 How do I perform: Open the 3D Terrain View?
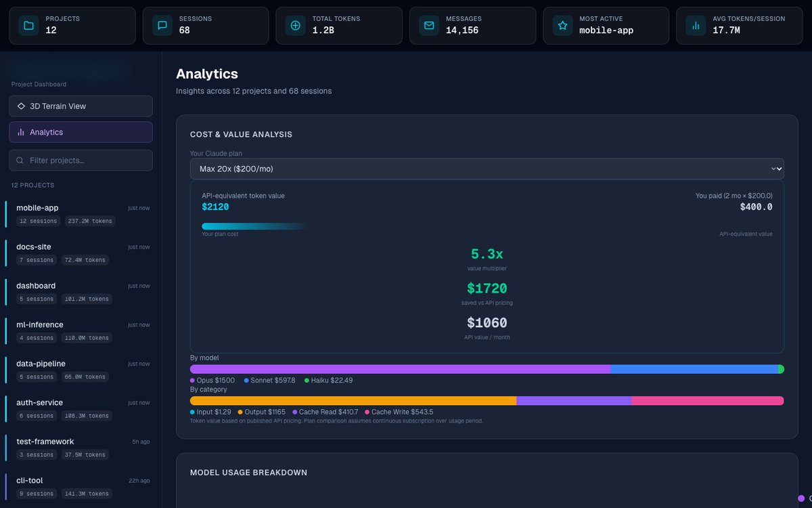pyautogui.click(x=81, y=106)
